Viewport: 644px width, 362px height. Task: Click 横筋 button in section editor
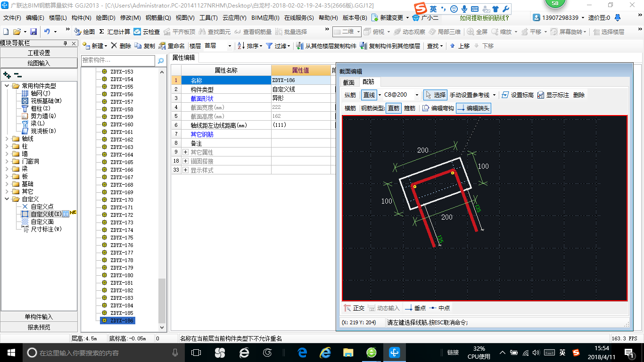pyautogui.click(x=350, y=108)
